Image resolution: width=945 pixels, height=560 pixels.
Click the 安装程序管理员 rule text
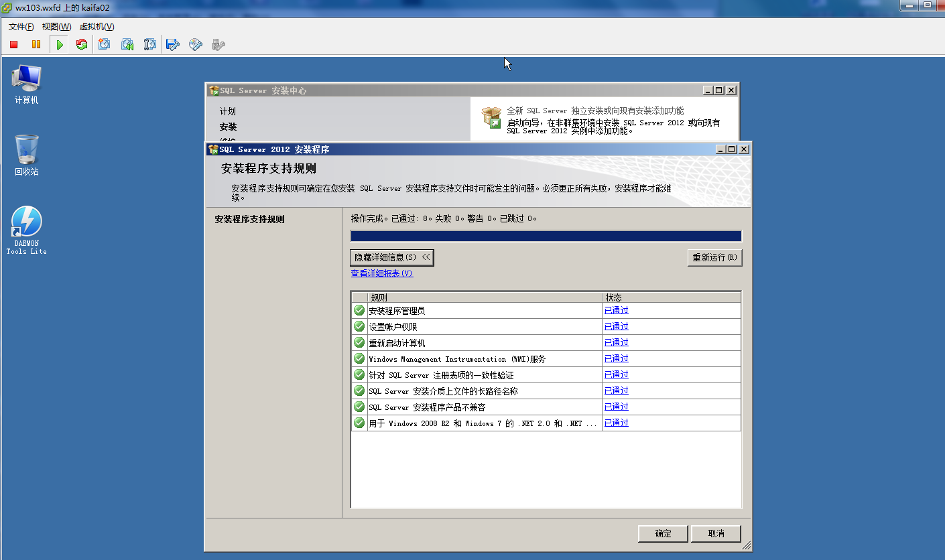click(397, 311)
